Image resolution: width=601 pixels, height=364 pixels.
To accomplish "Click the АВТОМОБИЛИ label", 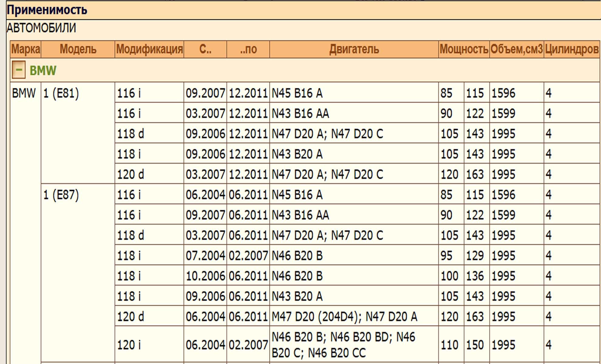I will (41, 28).
